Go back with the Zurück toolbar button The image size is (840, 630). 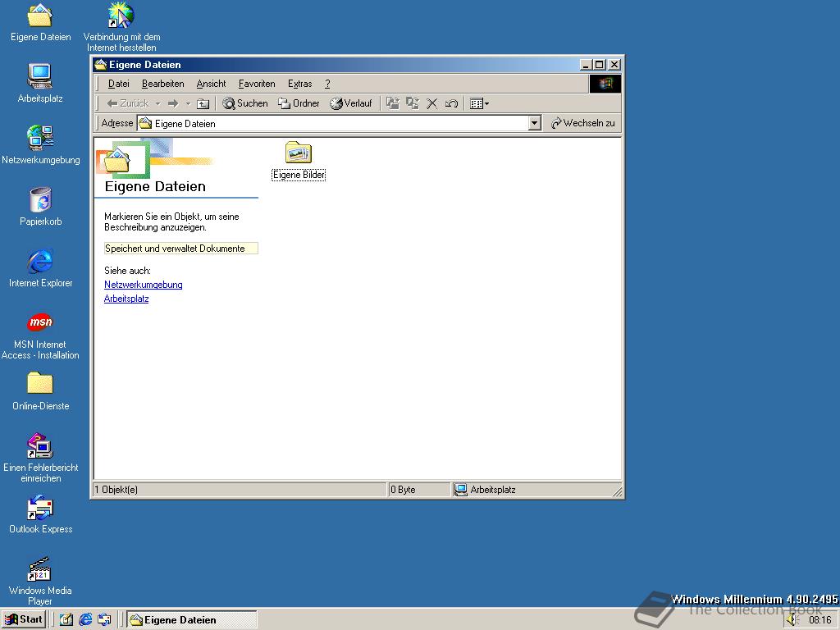127,103
